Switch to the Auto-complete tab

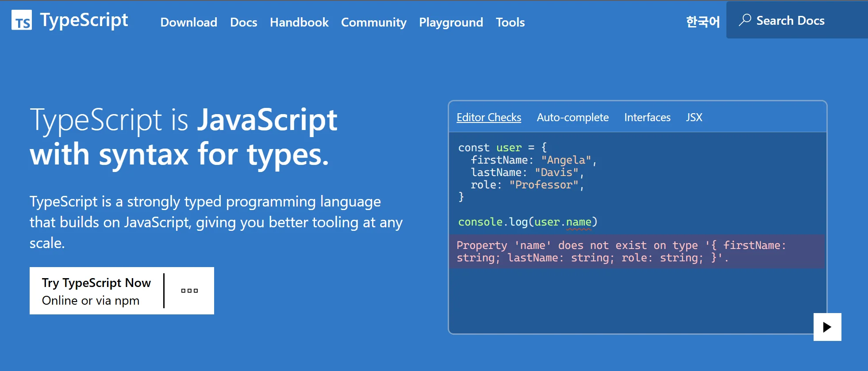pos(573,117)
